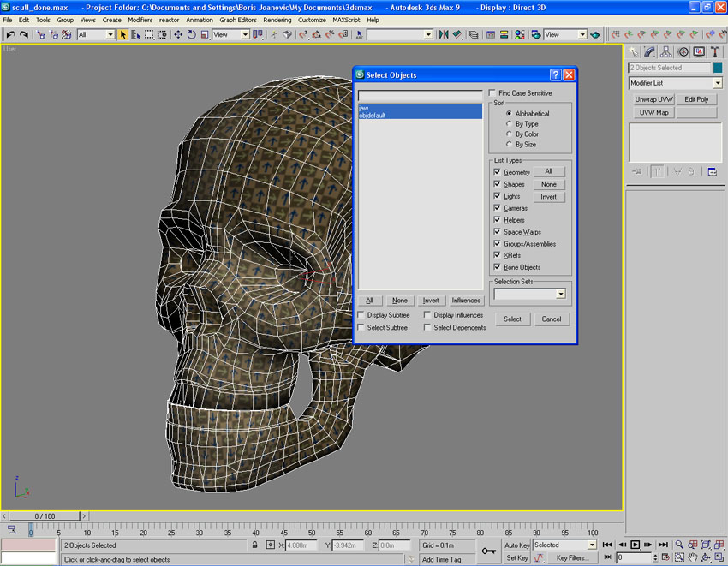Cancel the Select Objects dialog
Viewport: 728px width, 566px height.
(552, 319)
